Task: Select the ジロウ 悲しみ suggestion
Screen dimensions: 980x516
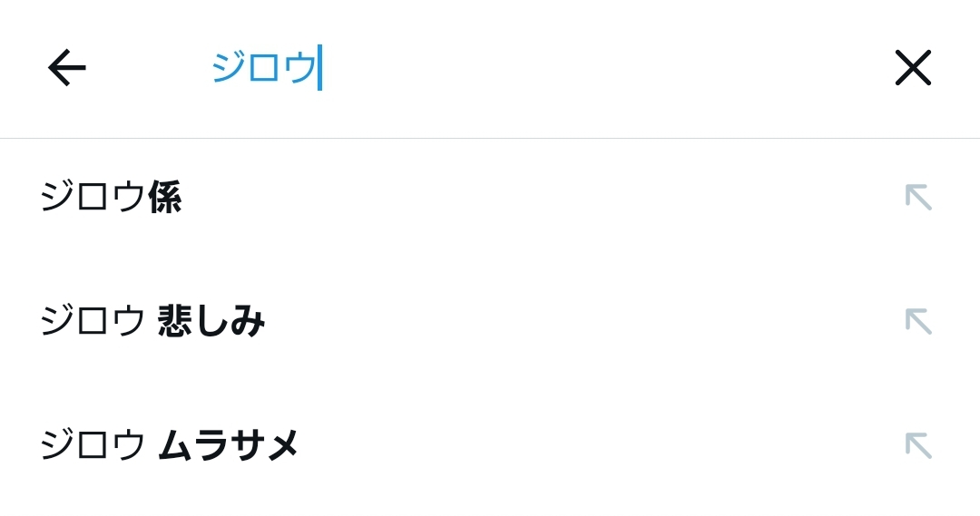Action: pyautogui.click(x=152, y=321)
